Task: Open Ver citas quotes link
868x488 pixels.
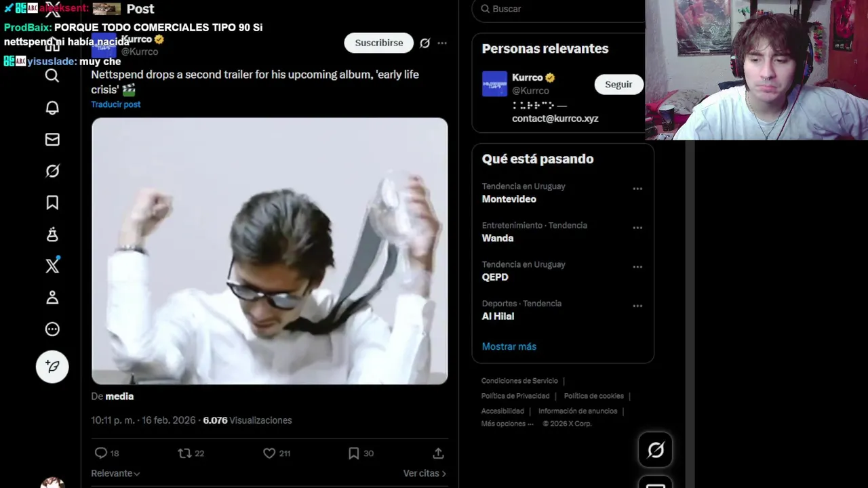Action: tap(425, 474)
